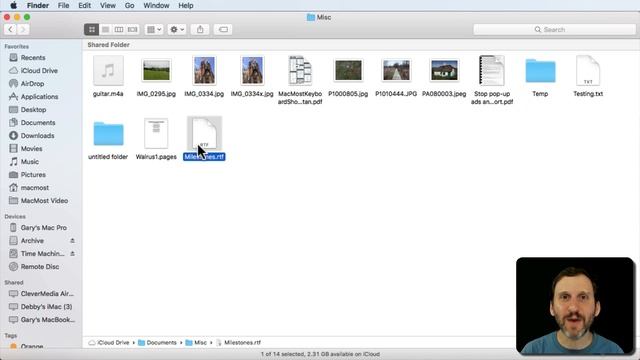Image resolution: width=640 pixels, height=360 pixels.
Task: Click iCloud Drive in the path bar
Action: (109, 342)
